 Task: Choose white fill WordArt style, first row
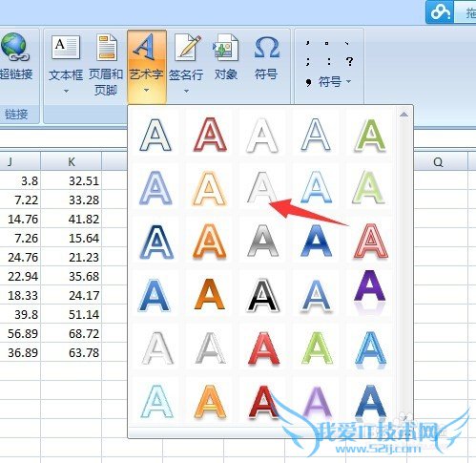[262, 135]
